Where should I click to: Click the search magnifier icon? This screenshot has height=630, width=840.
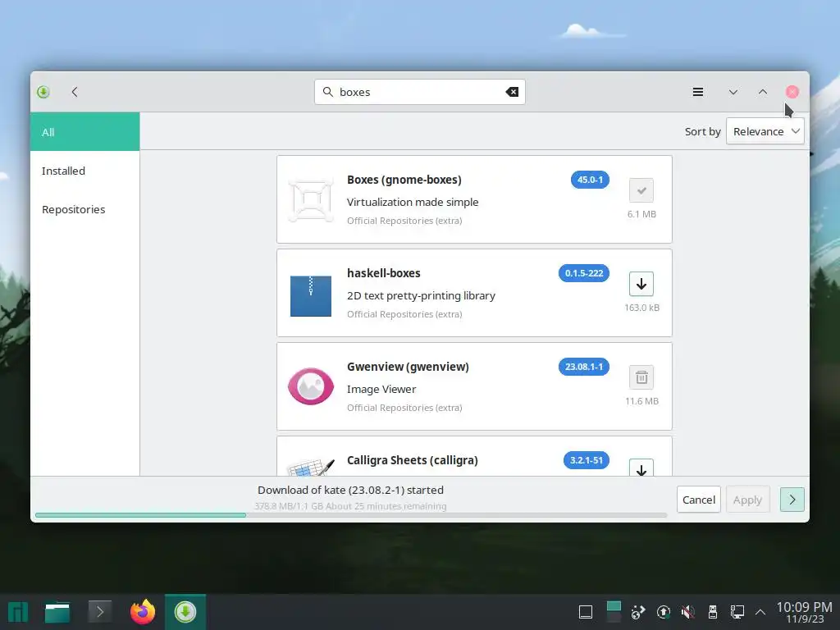[x=328, y=92]
